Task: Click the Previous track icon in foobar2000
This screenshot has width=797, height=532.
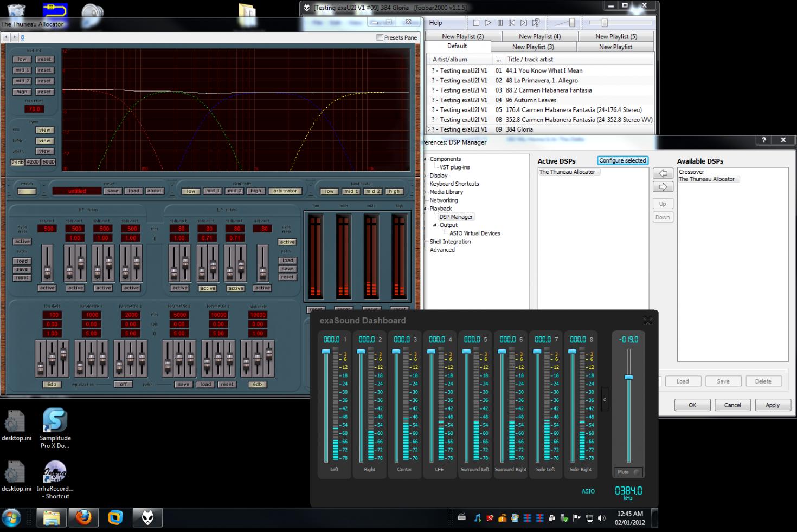Action: (x=512, y=23)
